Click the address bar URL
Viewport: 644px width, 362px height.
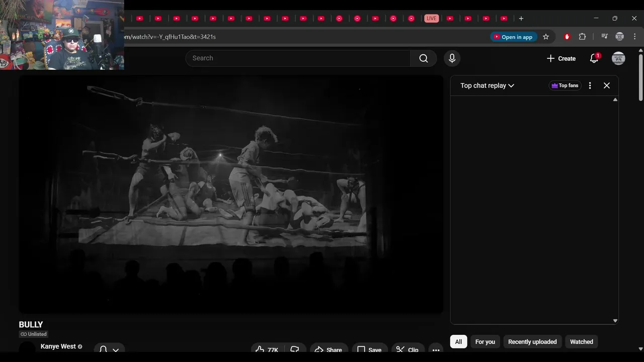(170, 37)
